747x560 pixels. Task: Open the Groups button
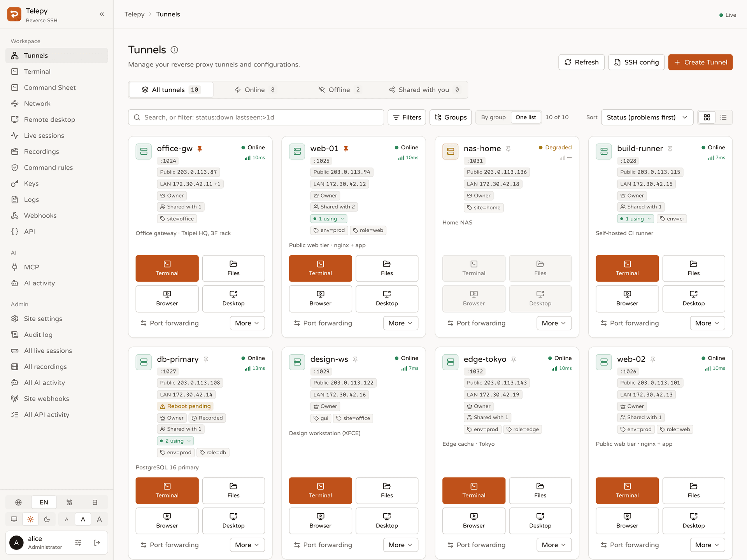click(451, 117)
